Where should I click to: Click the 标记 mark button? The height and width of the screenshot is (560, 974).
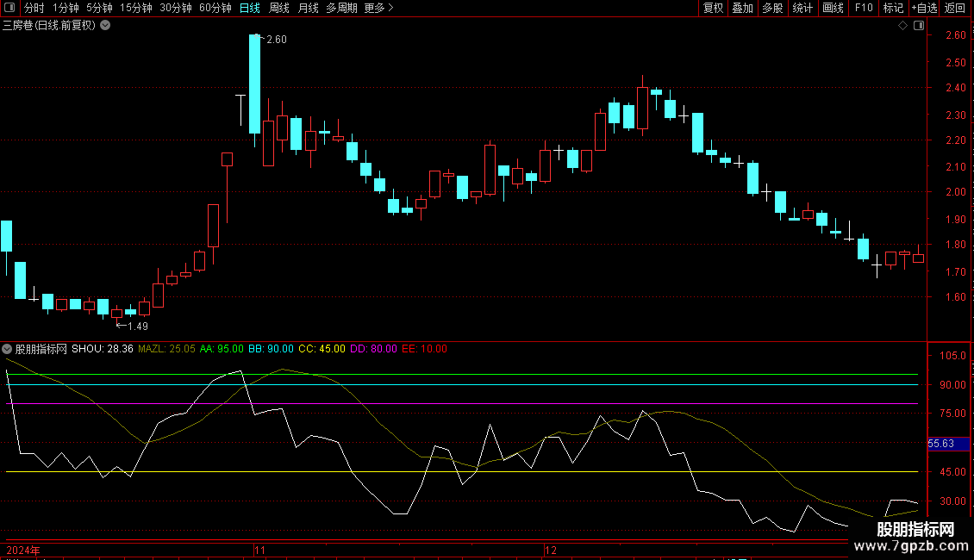[x=893, y=8]
